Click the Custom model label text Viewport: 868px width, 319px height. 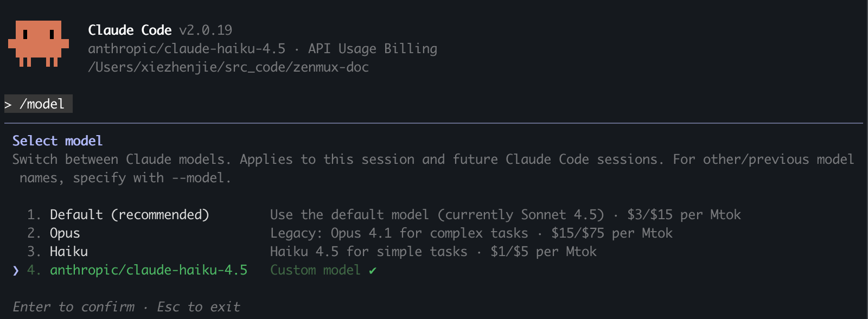click(x=315, y=270)
